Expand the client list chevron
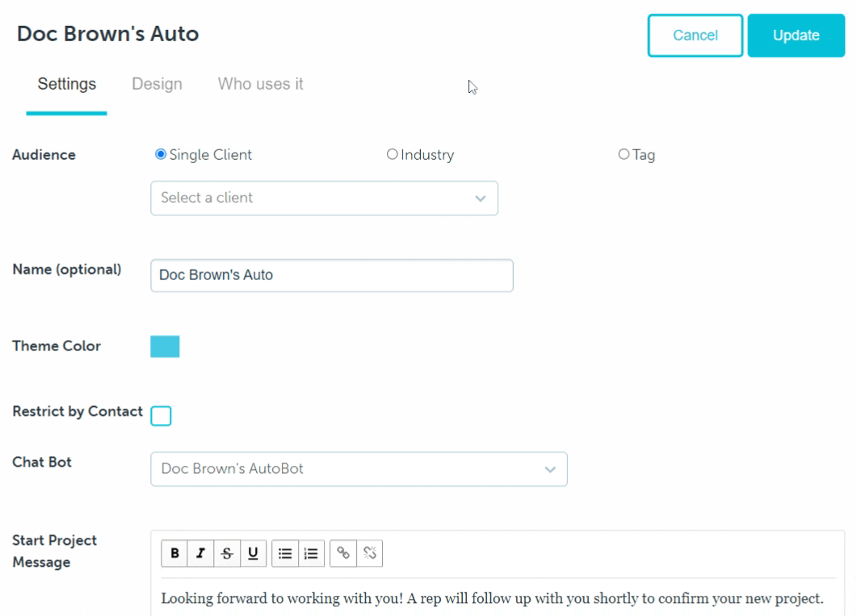Image resolution: width=857 pixels, height=616 pixels. 481,198
